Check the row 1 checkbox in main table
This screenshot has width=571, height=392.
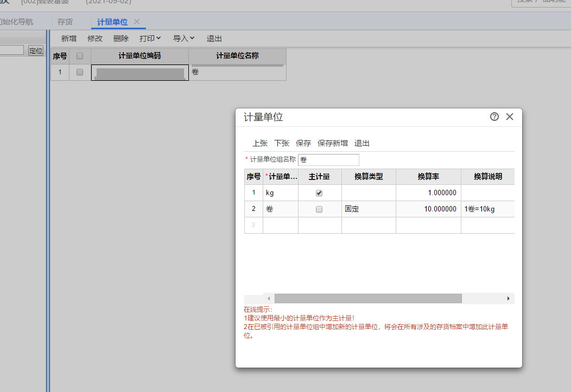coord(80,72)
